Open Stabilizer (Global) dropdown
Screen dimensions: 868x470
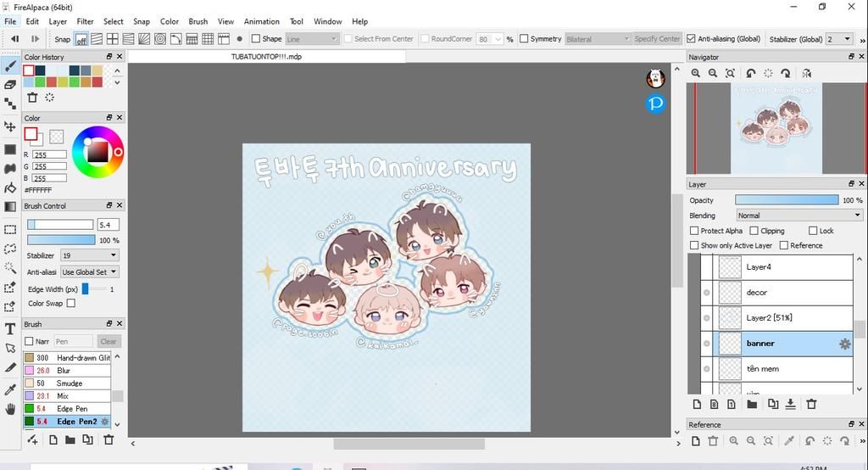[x=839, y=39]
